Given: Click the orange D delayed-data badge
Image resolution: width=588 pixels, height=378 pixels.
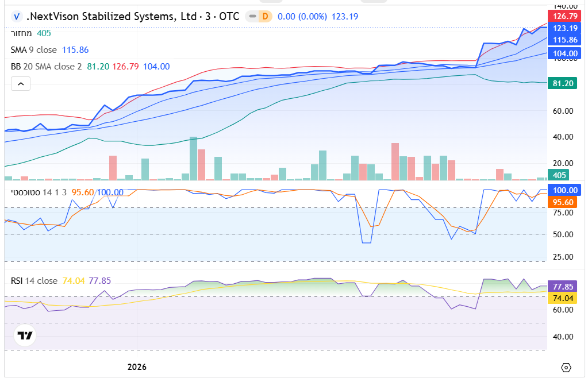Looking at the screenshot, I should tap(265, 17).
